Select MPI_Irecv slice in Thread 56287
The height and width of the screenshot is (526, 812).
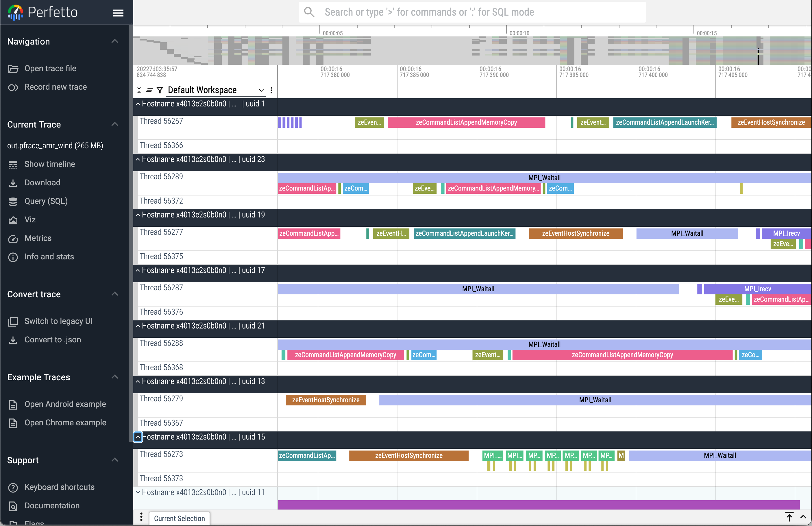point(757,289)
